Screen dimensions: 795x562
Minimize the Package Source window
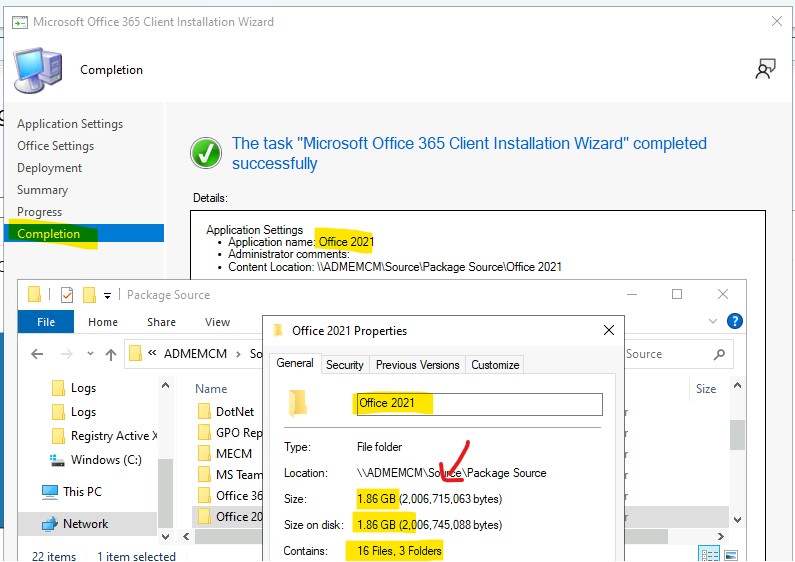point(632,294)
